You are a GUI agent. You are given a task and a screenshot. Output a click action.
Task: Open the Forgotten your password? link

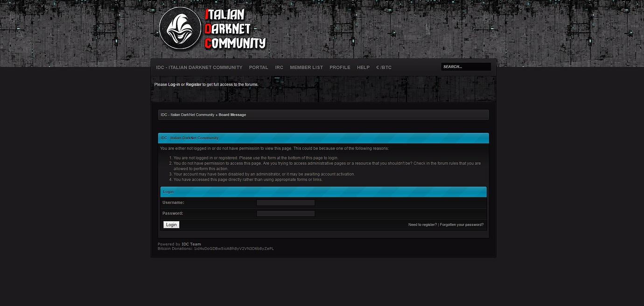(462, 225)
